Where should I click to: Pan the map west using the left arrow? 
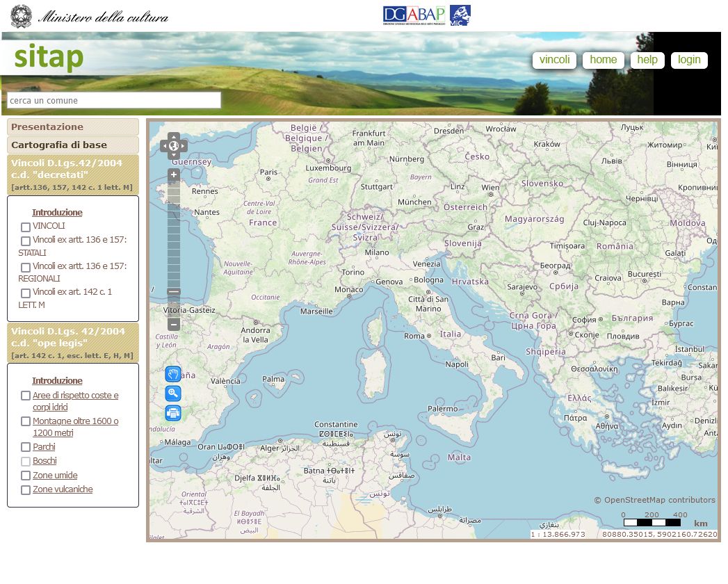pyautogui.click(x=164, y=146)
